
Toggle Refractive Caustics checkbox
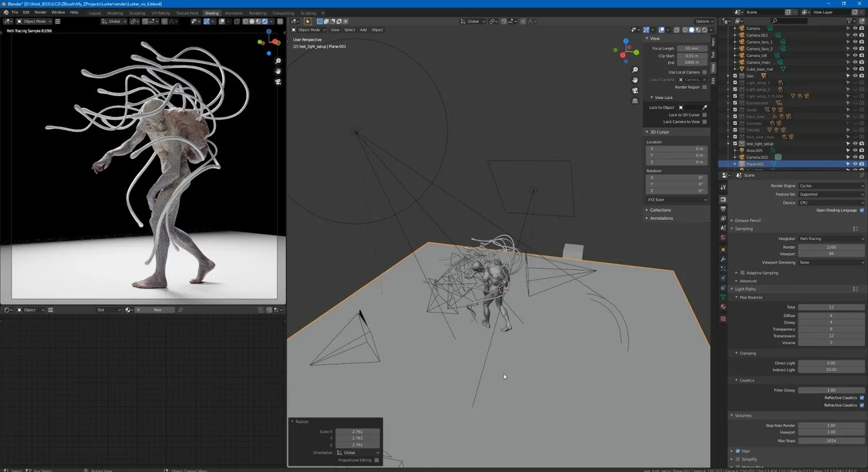862,405
